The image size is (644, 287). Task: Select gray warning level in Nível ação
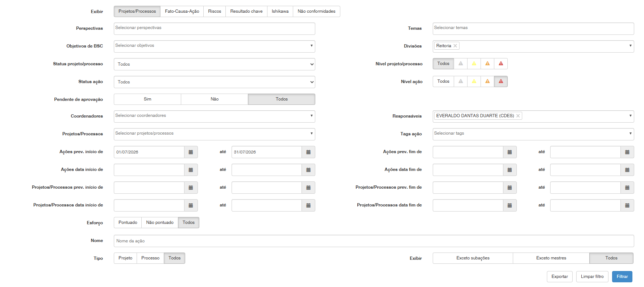(x=461, y=81)
